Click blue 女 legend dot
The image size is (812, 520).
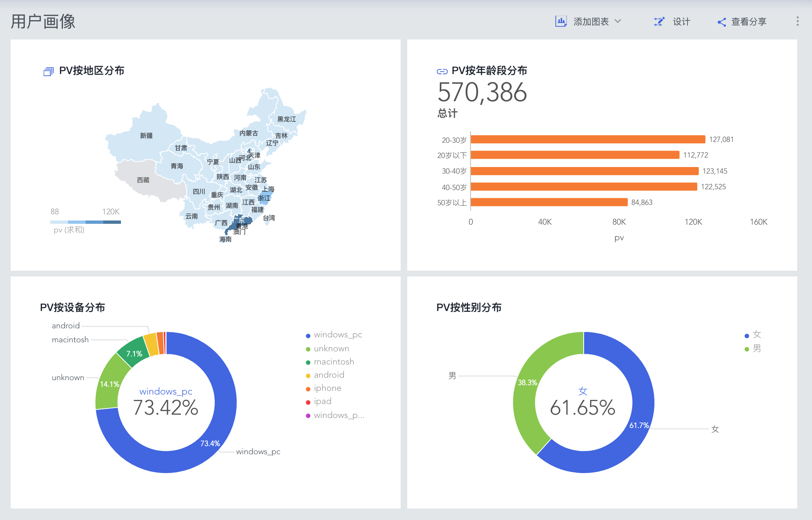(x=747, y=336)
